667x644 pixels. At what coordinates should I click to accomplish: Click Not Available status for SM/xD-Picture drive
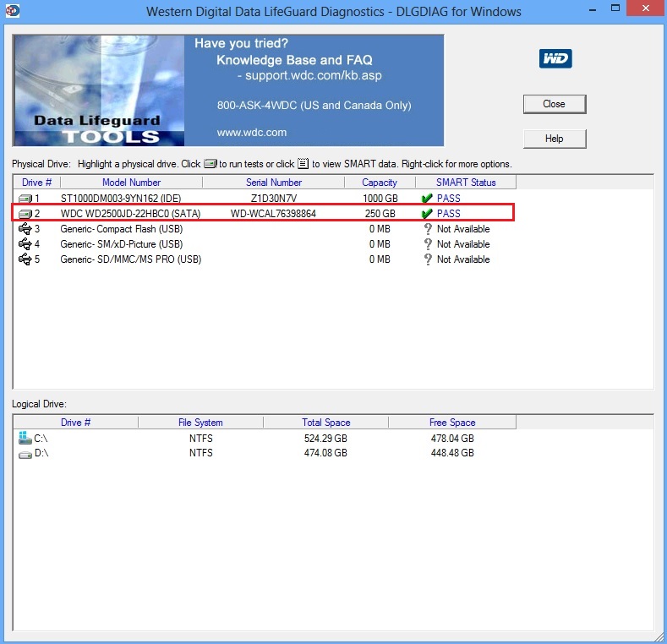[463, 244]
